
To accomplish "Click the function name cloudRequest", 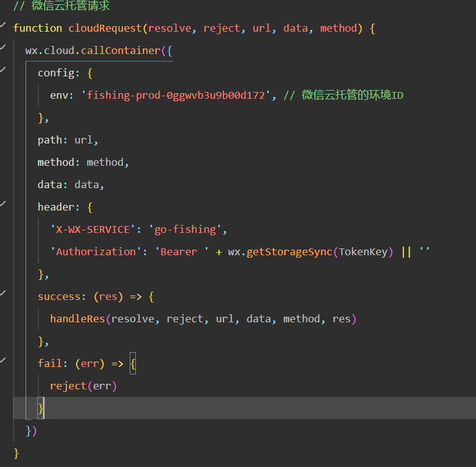I will pyautogui.click(x=105, y=29).
